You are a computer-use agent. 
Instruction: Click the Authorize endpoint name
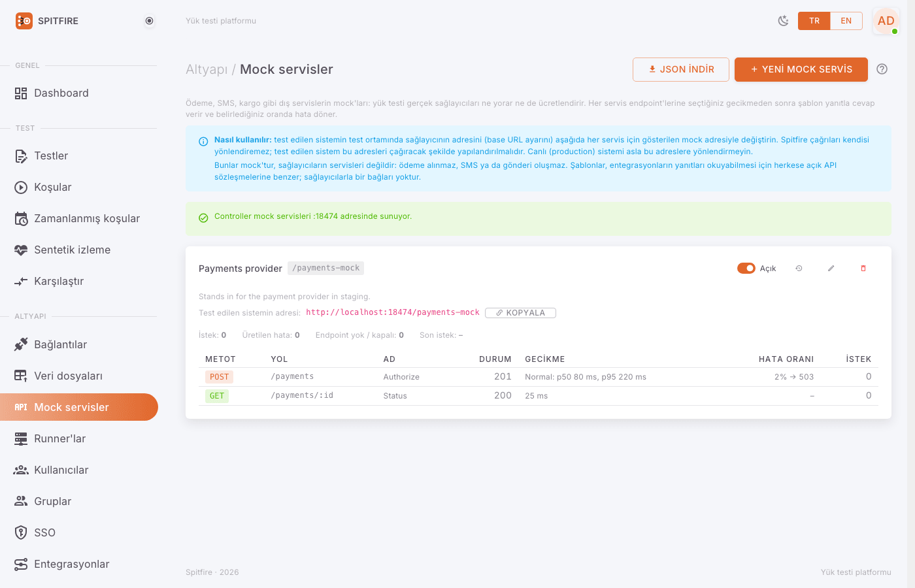pos(401,377)
